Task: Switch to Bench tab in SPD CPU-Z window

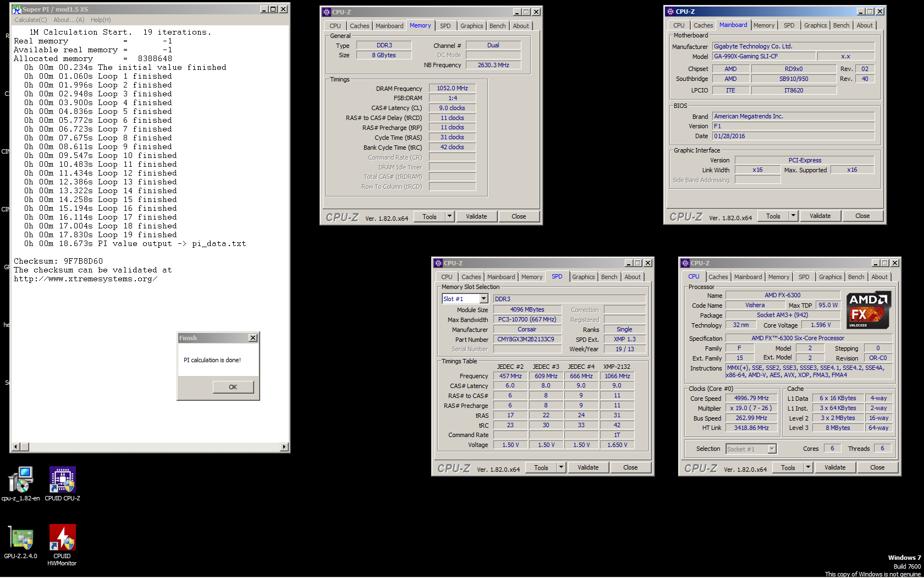Action: click(609, 277)
